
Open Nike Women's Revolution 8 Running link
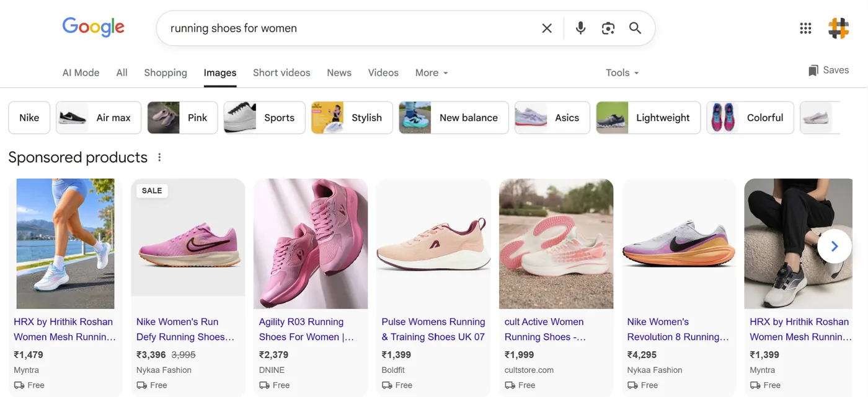click(x=678, y=329)
